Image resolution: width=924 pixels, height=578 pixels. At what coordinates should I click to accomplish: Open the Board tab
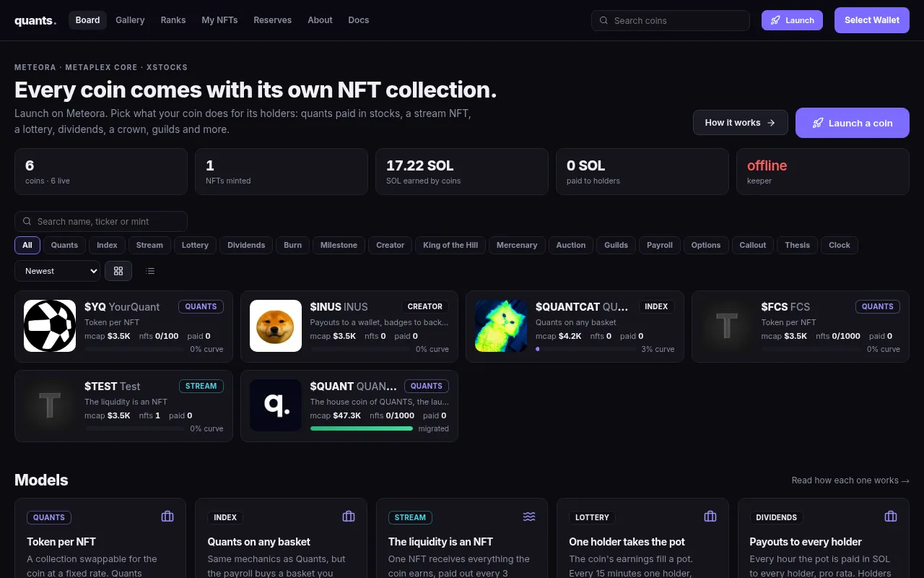tap(87, 20)
